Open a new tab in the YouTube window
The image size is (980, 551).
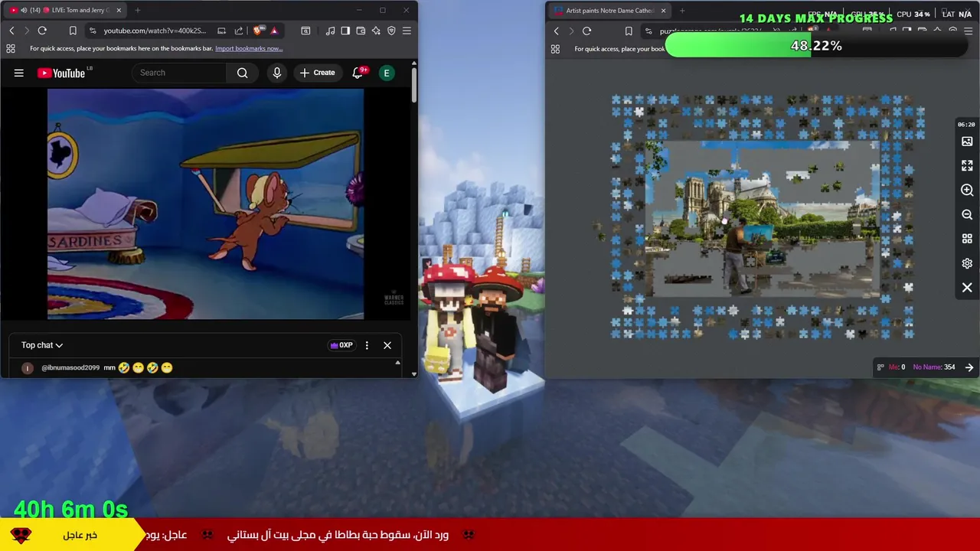tap(138, 10)
